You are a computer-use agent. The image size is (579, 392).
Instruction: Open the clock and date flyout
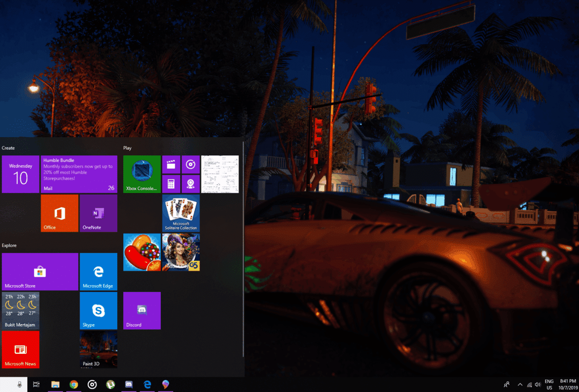click(x=567, y=385)
